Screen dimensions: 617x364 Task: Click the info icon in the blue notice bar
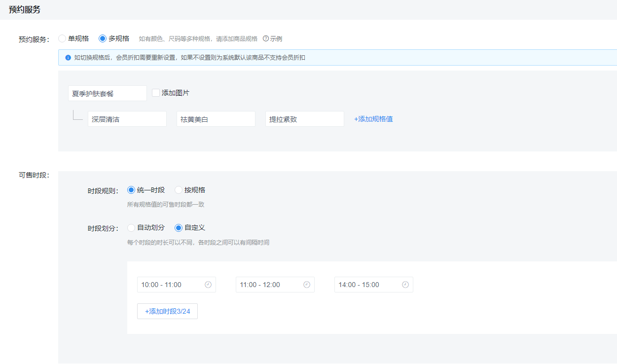pos(68,58)
